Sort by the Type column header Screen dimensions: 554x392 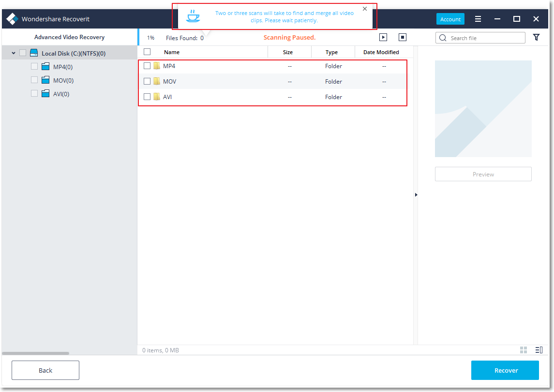pos(331,52)
